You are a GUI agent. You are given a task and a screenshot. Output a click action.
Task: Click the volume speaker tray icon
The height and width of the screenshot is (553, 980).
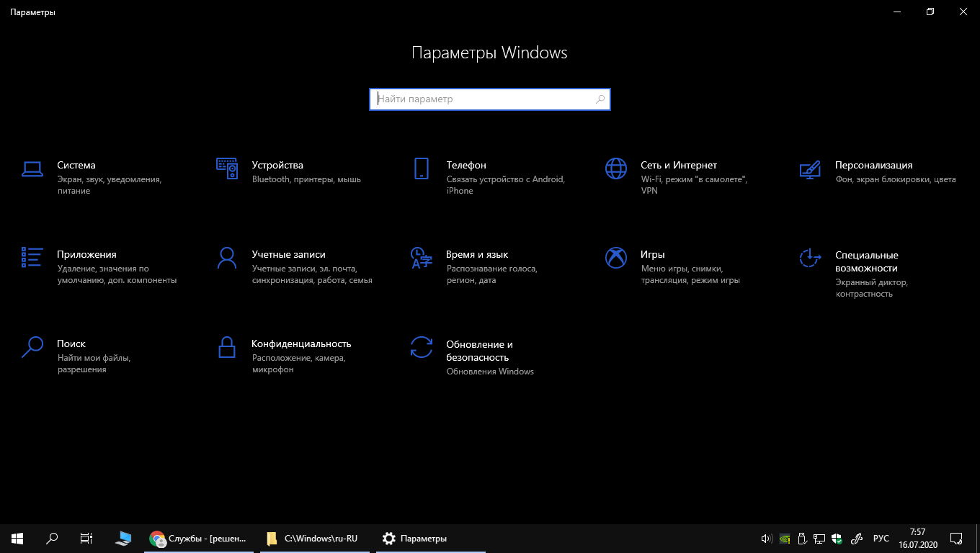click(766, 538)
